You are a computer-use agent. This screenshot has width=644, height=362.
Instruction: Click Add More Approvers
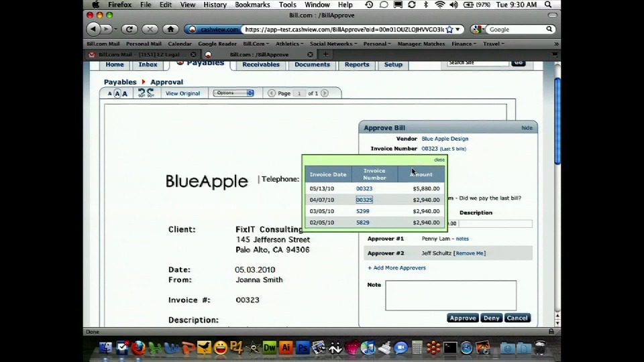pos(396,267)
